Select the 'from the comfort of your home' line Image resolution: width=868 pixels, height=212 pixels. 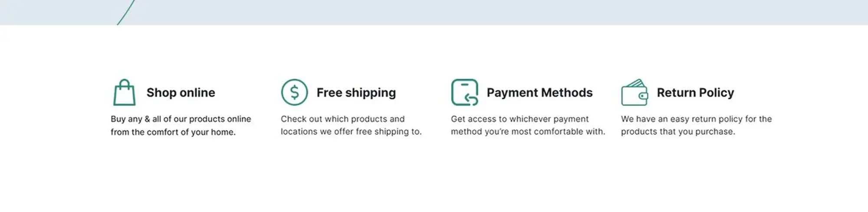(173, 132)
